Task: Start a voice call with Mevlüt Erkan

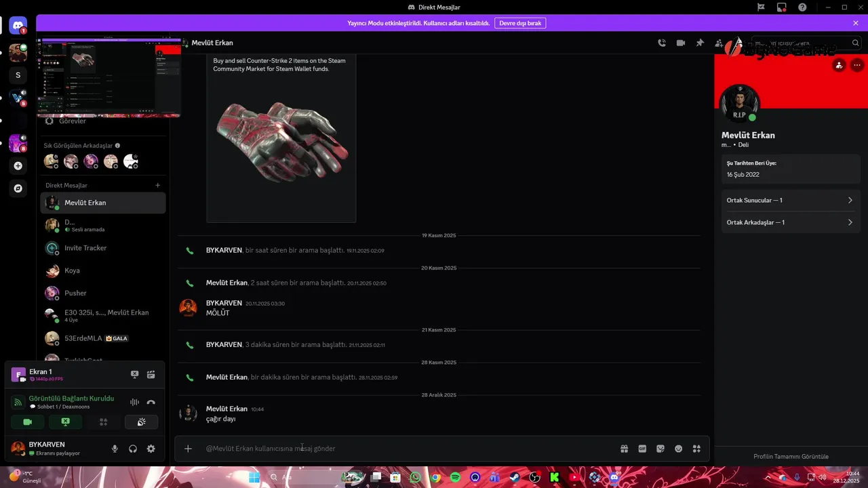Action: 662,43
